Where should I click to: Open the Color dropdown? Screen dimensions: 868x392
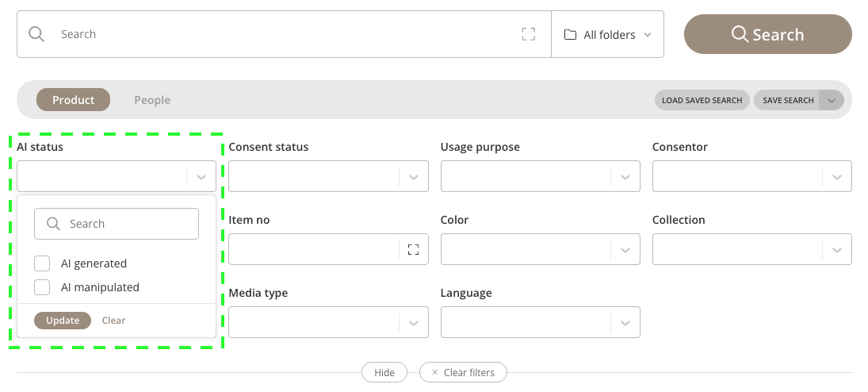click(x=625, y=249)
